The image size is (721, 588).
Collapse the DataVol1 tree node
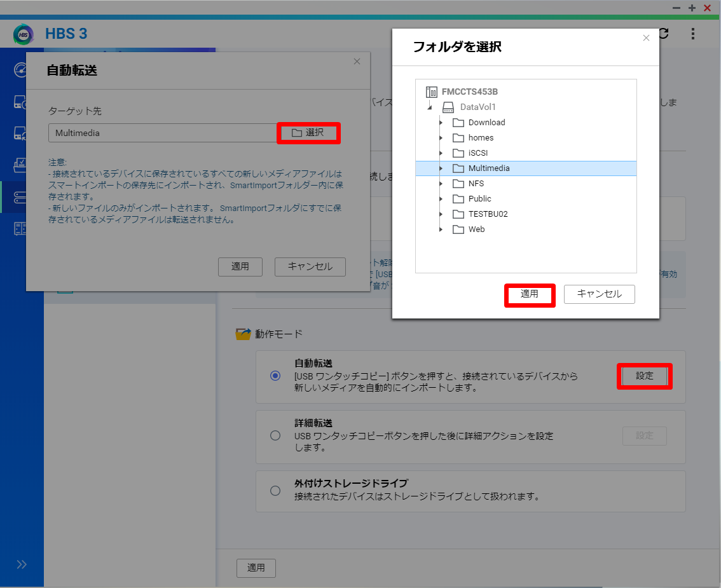430,108
